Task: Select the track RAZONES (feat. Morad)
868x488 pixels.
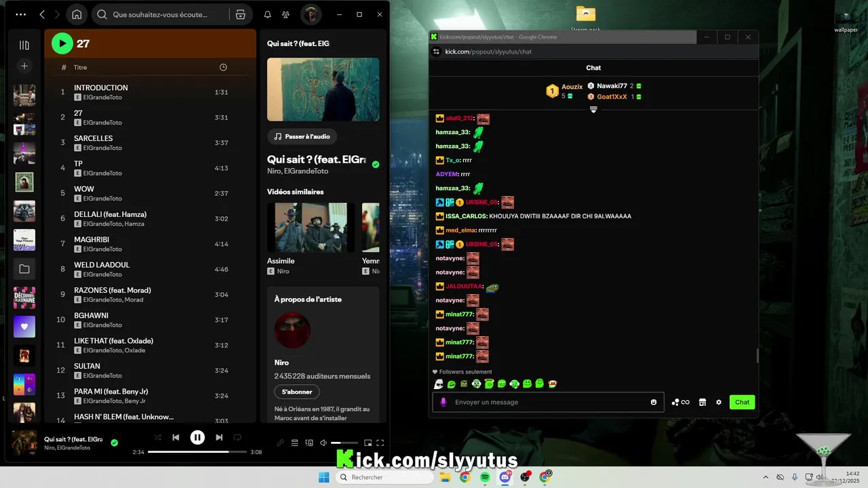Action: point(113,290)
